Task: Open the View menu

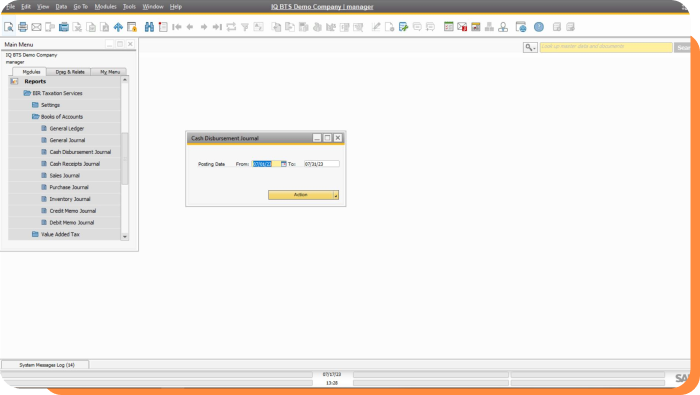Action: point(43,7)
